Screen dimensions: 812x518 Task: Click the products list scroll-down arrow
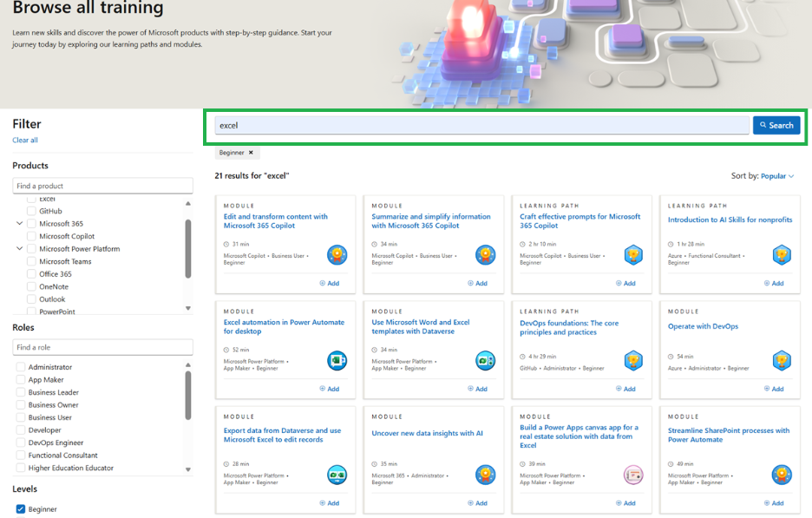tap(188, 308)
